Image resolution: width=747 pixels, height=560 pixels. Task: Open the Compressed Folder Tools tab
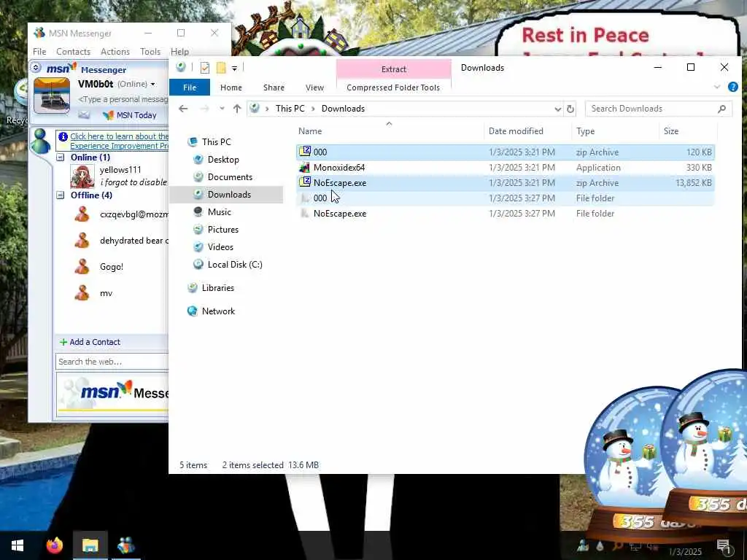pos(393,87)
